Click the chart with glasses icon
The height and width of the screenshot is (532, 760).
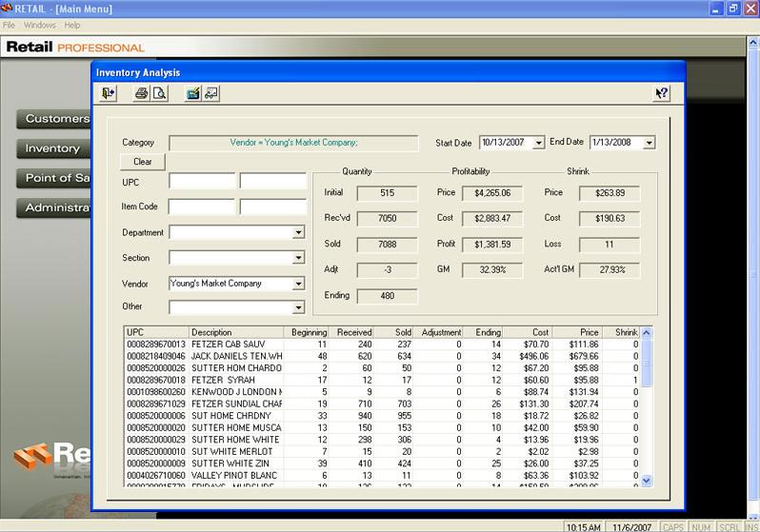(211, 93)
